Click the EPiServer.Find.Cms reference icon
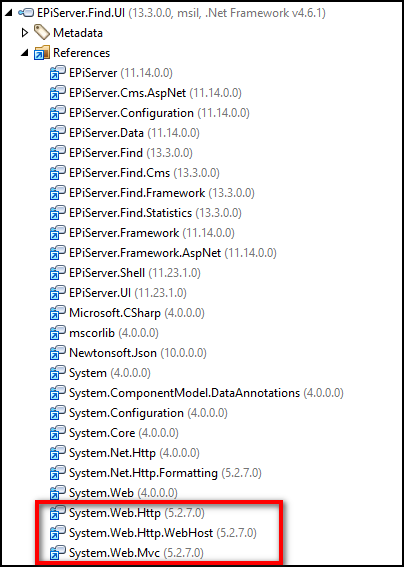 [58, 173]
